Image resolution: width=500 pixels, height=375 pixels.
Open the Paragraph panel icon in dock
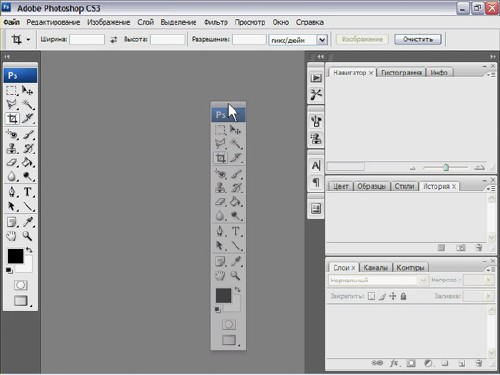click(x=316, y=182)
